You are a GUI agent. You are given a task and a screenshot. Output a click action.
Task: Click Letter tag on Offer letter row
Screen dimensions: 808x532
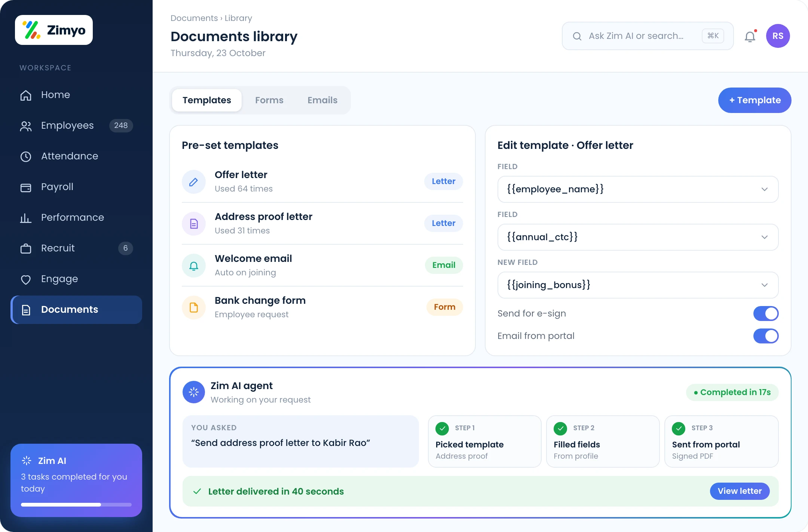click(444, 181)
